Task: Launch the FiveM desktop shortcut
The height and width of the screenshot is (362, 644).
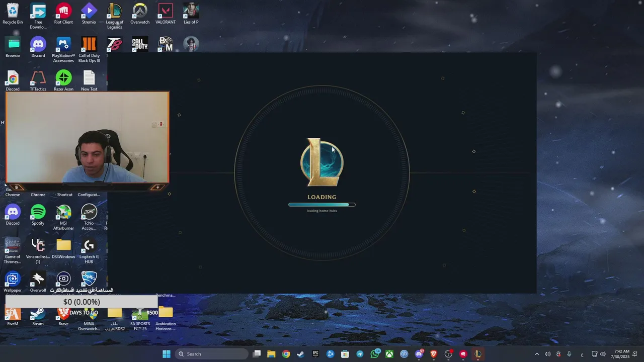Action: pos(13,316)
